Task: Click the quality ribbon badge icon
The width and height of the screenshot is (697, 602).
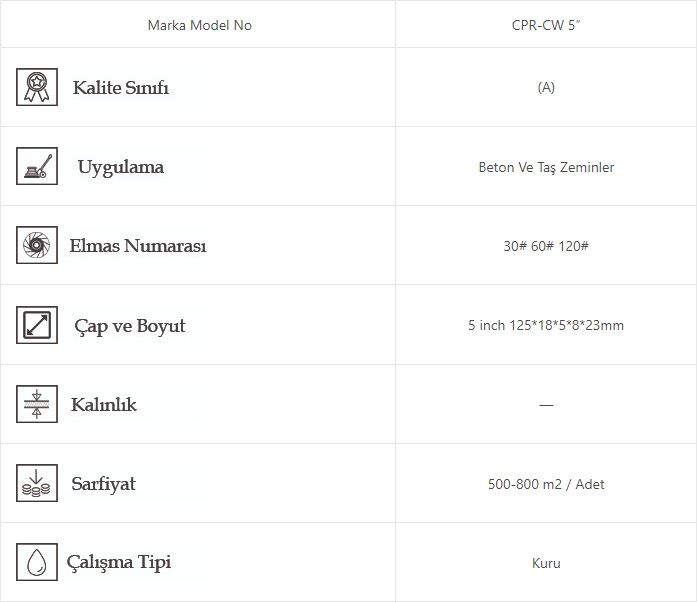Action: click(x=37, y=87)
